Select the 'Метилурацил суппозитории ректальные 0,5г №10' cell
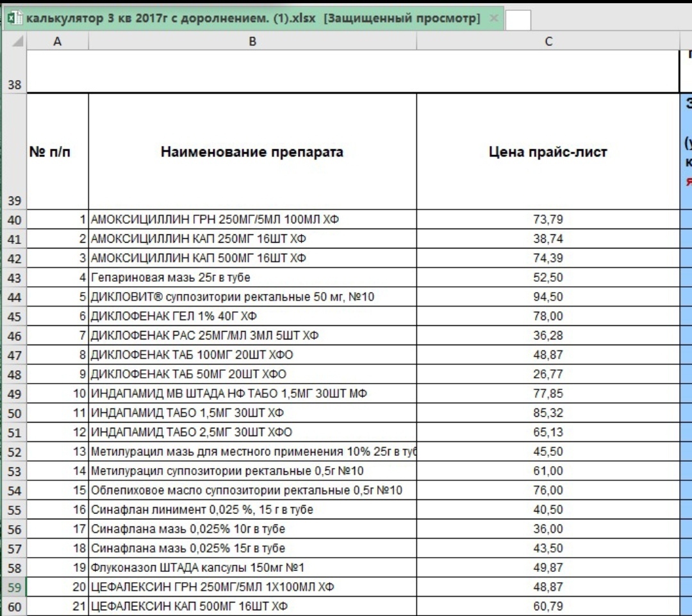 click(252, 471)
